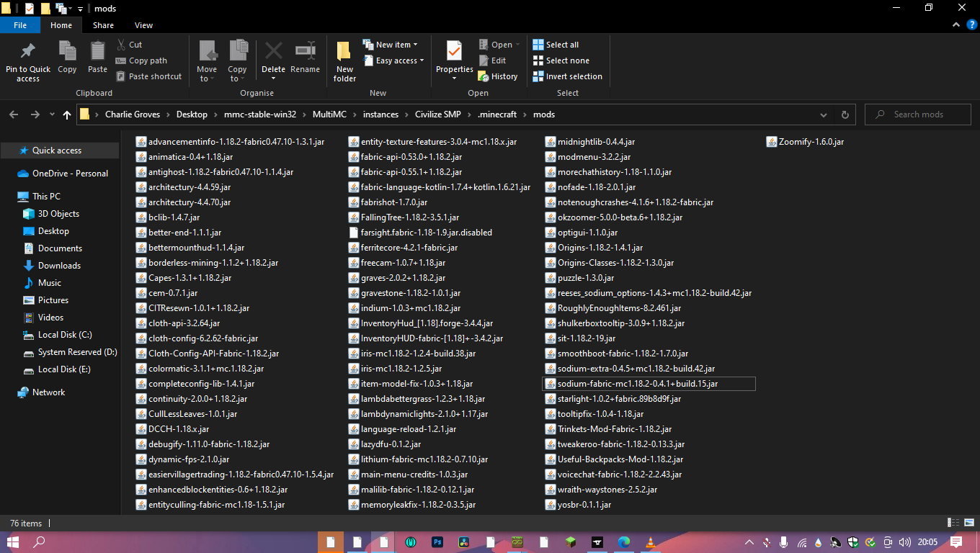This screenshot has width=980, height=553.
Task: Open the recent locations dropdown arrow
Action: 50,114
